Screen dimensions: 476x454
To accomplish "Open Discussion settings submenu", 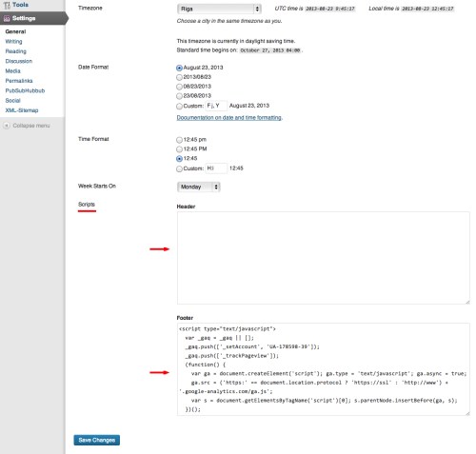I will coord(19,61).
